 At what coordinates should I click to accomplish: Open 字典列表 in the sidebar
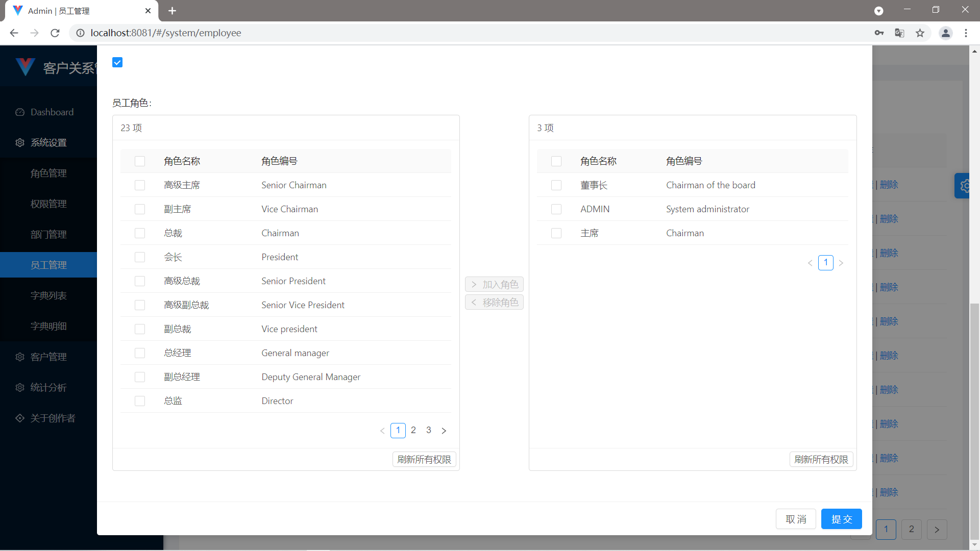pyautogui.click(x=48, y=296)
